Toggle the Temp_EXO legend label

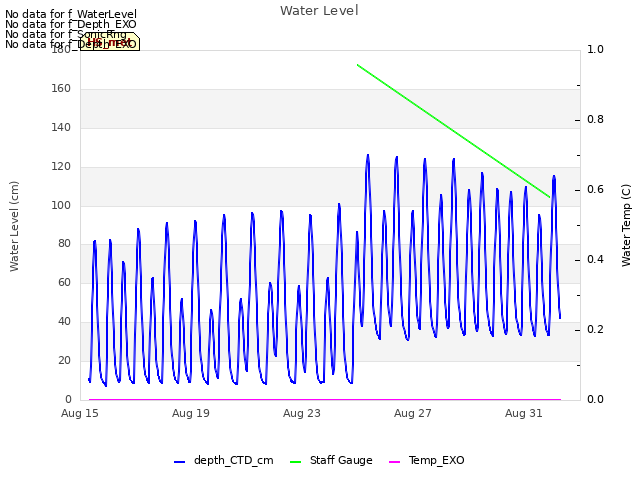click(x=437, y=460)
